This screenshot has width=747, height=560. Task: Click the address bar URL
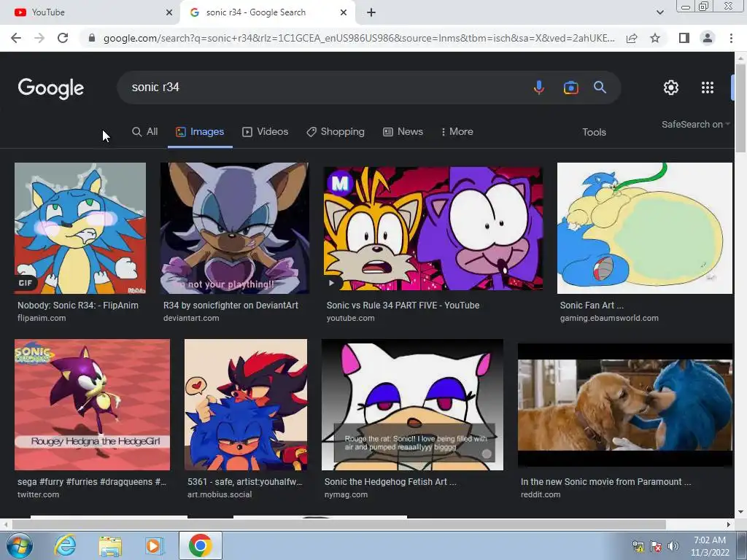pos(359,38)
